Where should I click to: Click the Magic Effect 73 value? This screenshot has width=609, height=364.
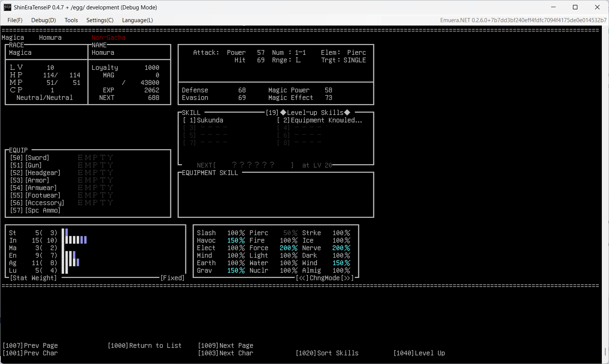click(329, 98)
